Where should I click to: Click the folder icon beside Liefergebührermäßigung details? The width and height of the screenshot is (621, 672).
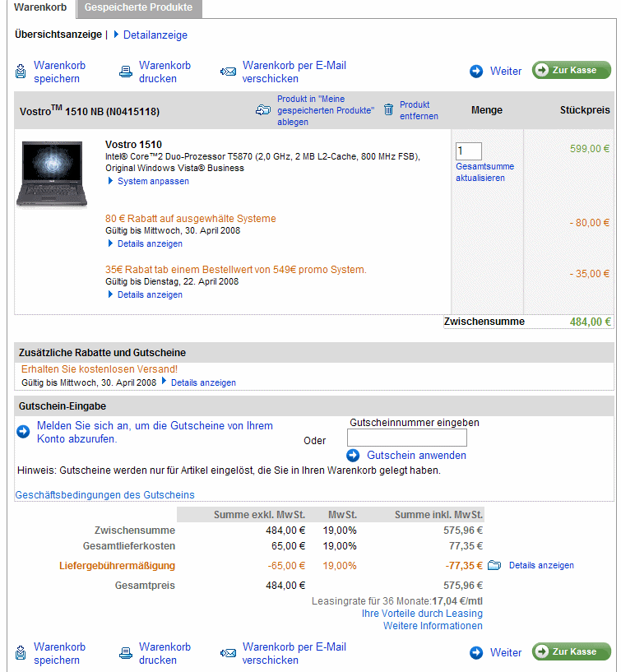coord(494,565)
